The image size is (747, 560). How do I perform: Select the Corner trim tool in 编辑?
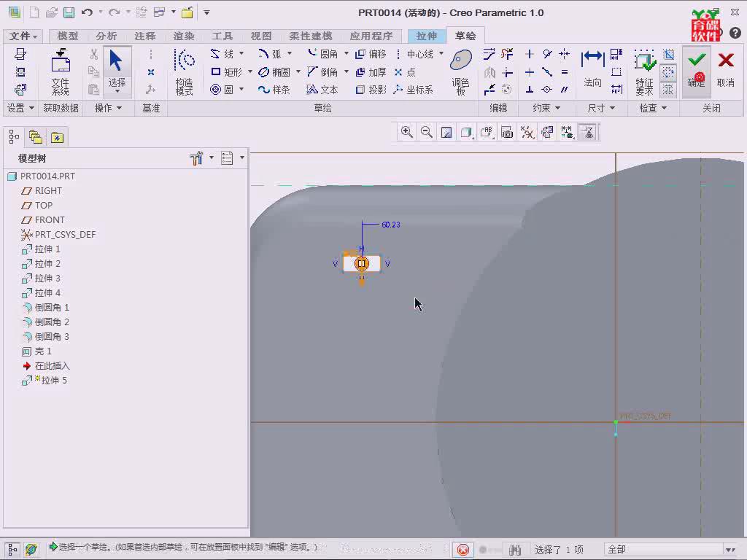pyautogui.click(x=508, y=72)
